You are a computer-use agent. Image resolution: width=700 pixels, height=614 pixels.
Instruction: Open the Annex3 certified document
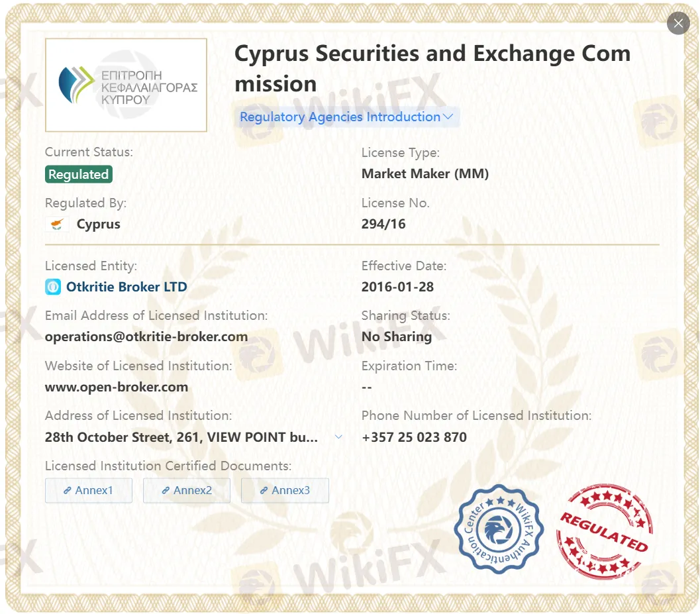(285, 490)
